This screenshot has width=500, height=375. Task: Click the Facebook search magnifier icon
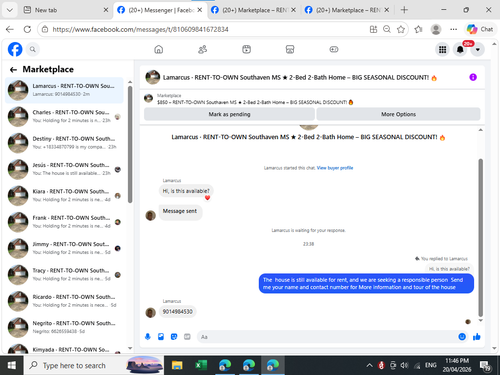pyautogui.click(x=32, y=49)
